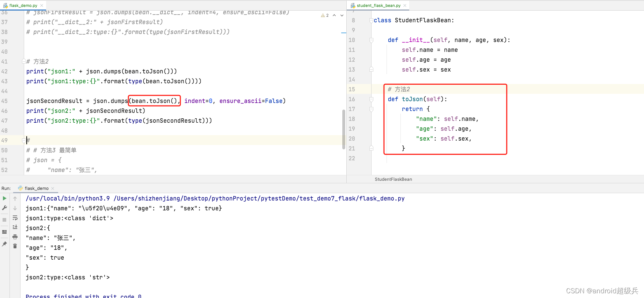Screen dimensions: 644x298
Task: Click 'class StudentFlaskBean:' declaration
Action: [x=414, y=20]
